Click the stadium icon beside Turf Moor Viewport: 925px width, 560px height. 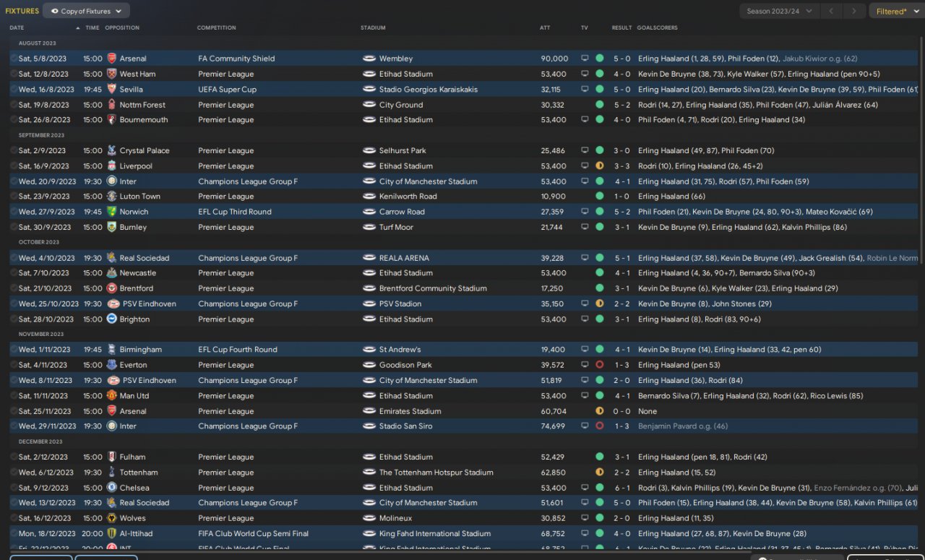point(369,227)
